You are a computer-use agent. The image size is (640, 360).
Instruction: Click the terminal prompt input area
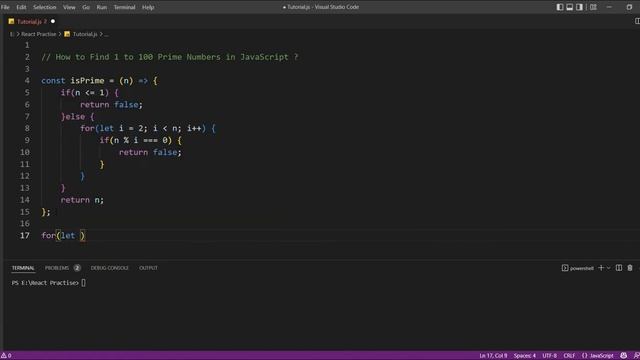coord(83,282)
